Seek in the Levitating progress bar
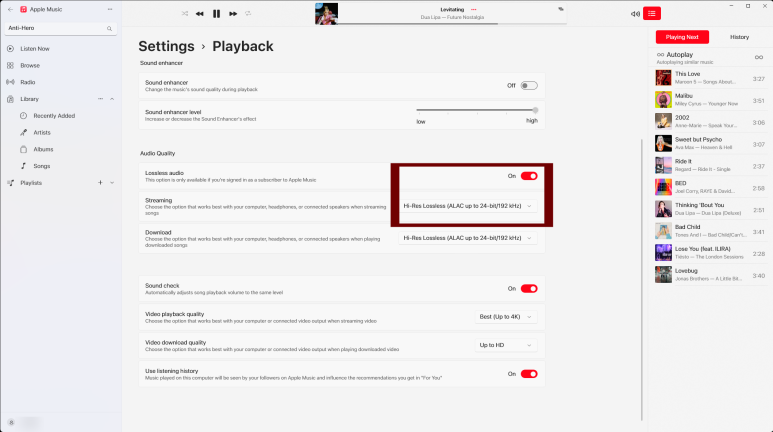Viewport: 773px width, 432px height. pyautogui.click(x=452, y=23)
